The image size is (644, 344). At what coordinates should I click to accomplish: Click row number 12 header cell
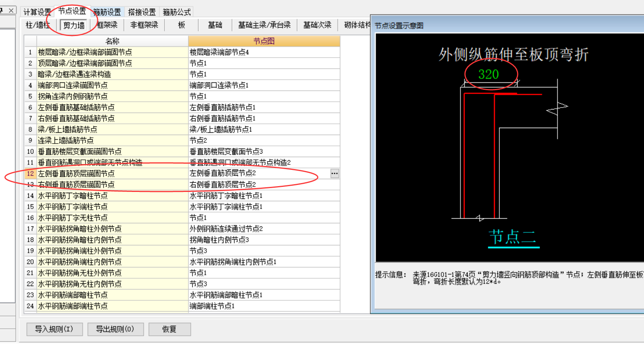point(30,174)
